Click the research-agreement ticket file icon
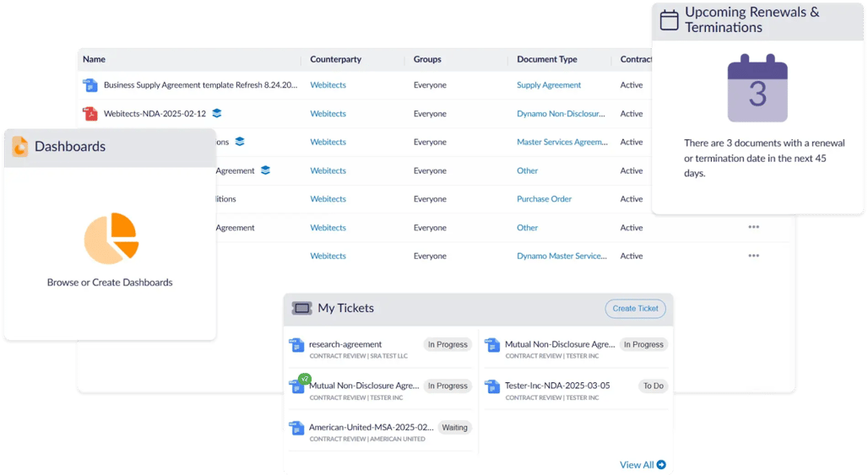868x475 pixels. (x=296, y=344)
